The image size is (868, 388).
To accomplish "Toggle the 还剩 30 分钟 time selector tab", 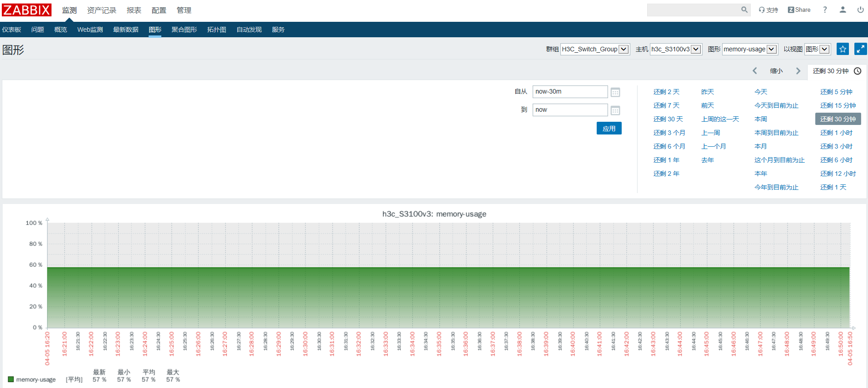I will tap(836, 71).
